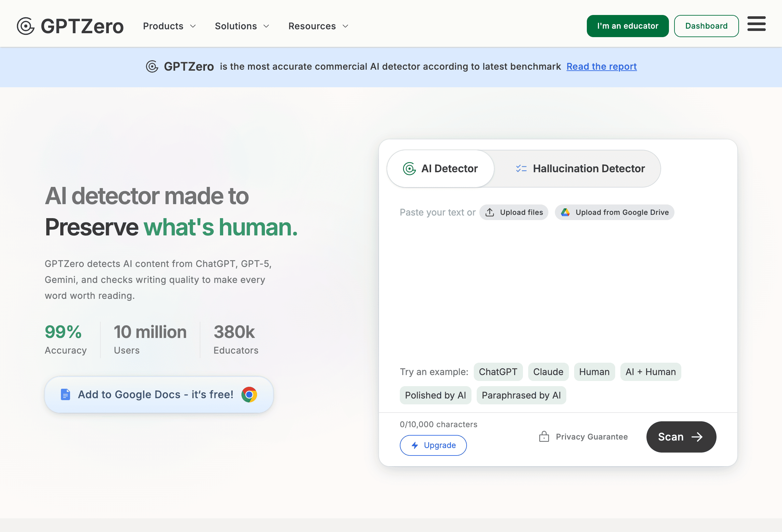This screenshot has height=532, width=782.
Task: Try the ChatGPT example chip
Action: [x=498, y=371]
